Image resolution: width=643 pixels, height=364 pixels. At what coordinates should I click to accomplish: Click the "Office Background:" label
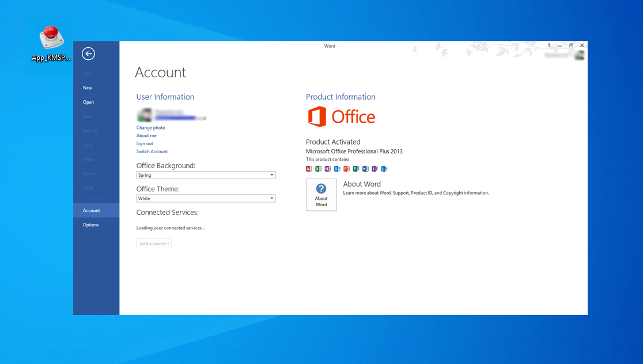166,166
